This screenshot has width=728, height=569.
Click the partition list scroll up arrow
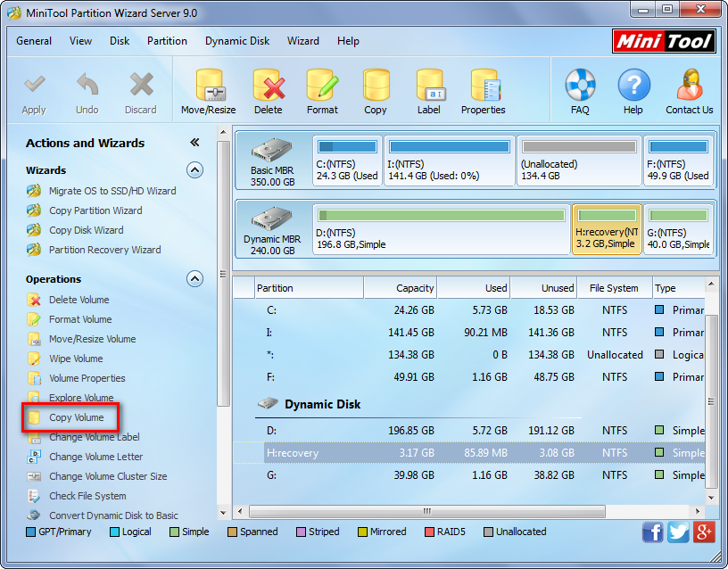711,283
